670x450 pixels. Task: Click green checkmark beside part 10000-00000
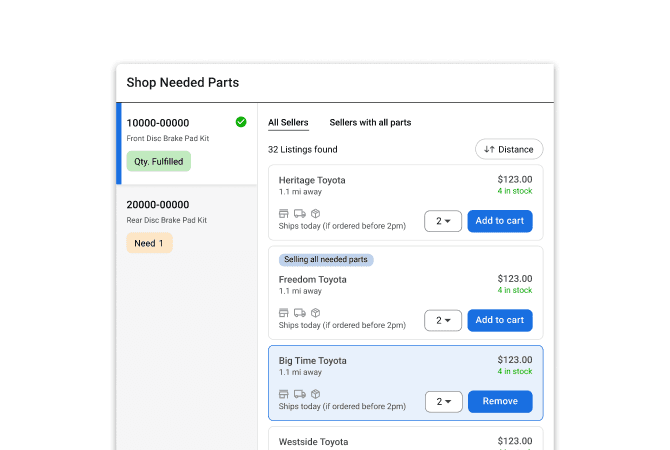click(x=241, y=122)
